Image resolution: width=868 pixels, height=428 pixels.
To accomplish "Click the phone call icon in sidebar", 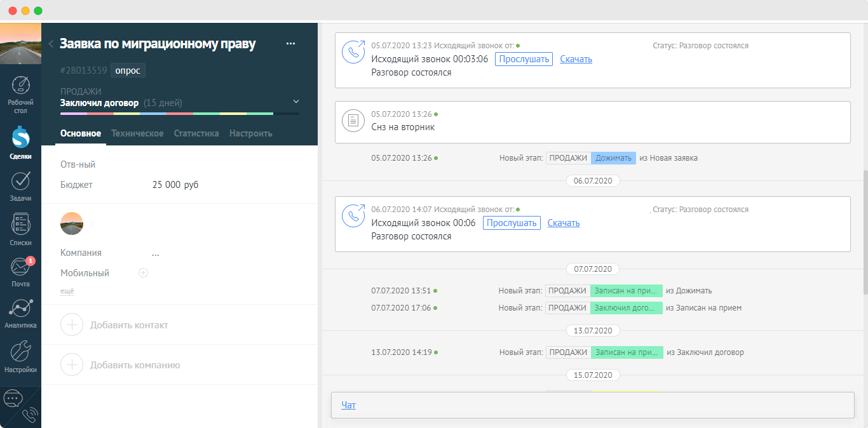I will (30, 416).
